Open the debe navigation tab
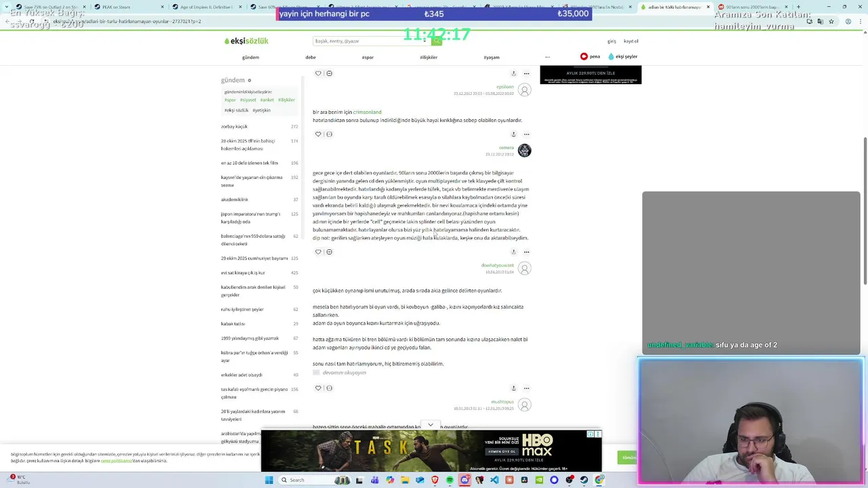Image resolution: width=868 pixels, height=488 pixels. pyautogui.click(x=311, y=57)
